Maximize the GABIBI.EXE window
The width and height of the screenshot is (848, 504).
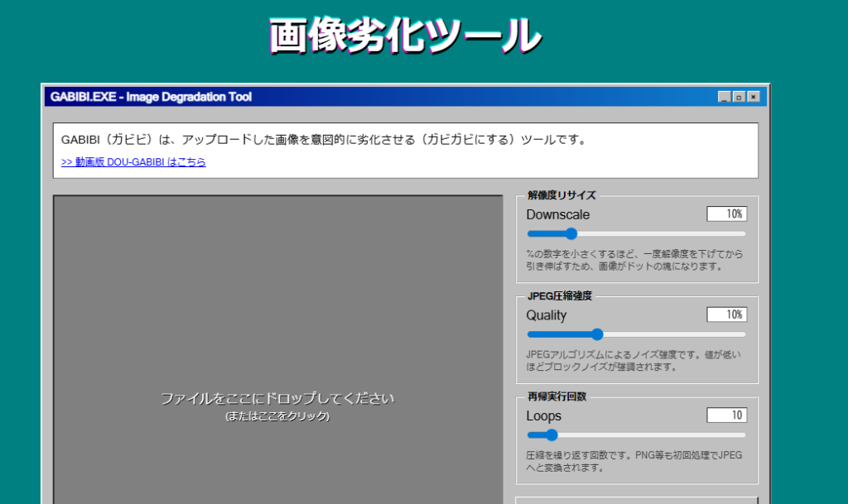[x=739, y=97]
